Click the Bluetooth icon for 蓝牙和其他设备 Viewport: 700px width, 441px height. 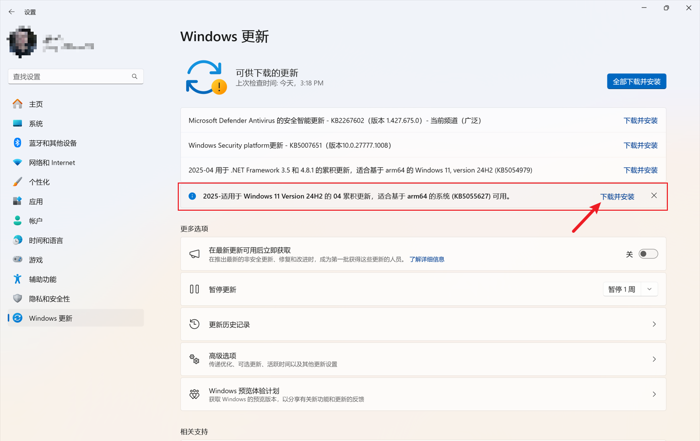click(17, 143)
